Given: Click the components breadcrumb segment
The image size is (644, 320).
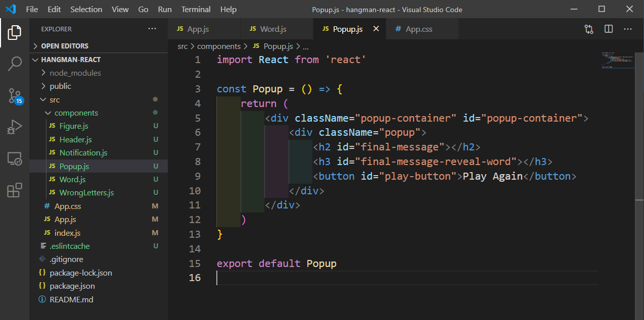Looking at the screenshot, I should click(218, 46).
